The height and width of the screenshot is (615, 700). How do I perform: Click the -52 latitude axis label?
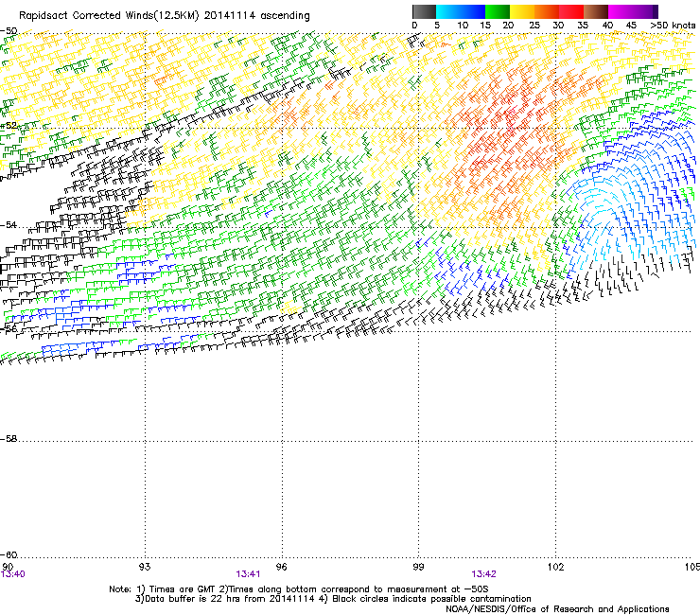[x=9, y=126]
